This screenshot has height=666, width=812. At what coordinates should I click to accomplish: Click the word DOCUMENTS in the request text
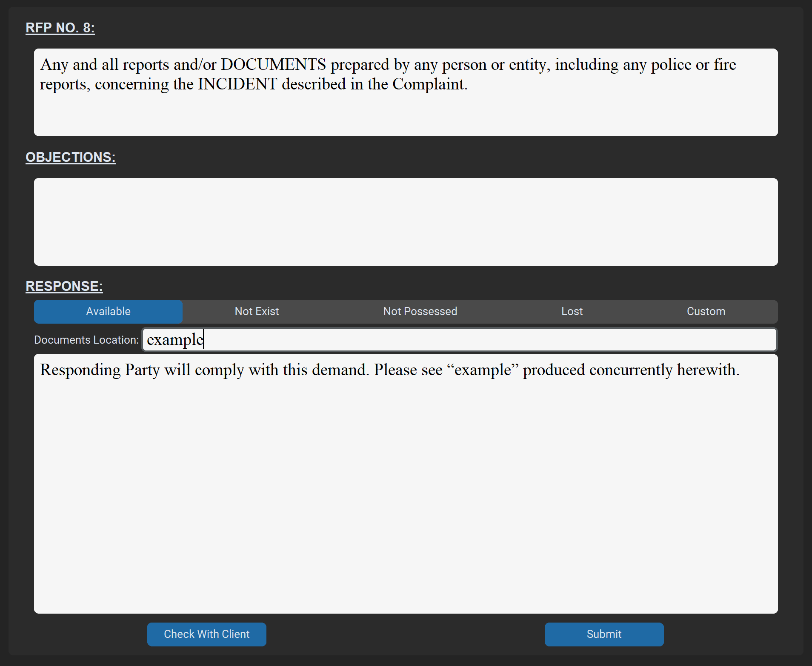coord(273,65)
